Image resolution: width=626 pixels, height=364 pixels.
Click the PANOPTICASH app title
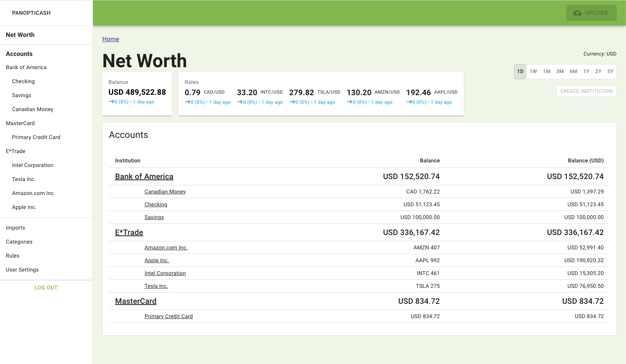pyautogui.click(x=31, y=13)
